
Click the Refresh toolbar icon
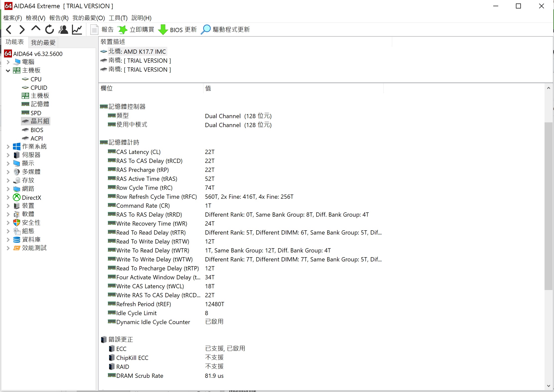coord(50,30)
